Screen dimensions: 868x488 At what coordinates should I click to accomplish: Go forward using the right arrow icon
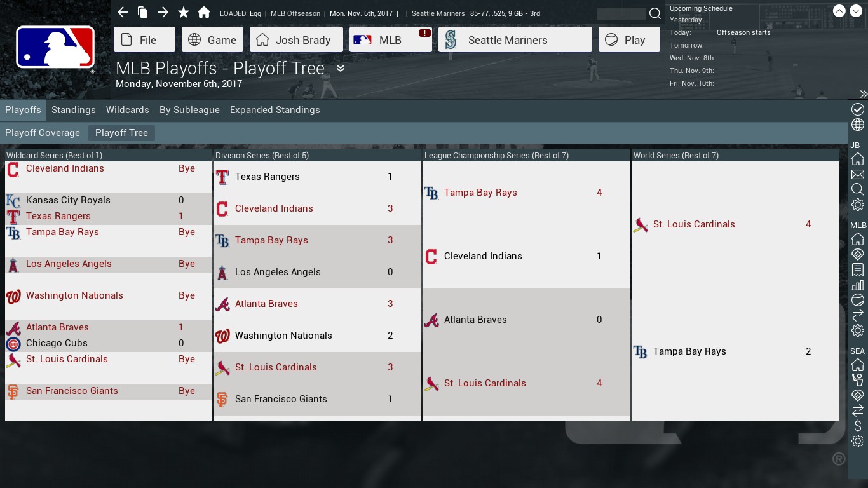pyautogui.click(x=163, y=13)
